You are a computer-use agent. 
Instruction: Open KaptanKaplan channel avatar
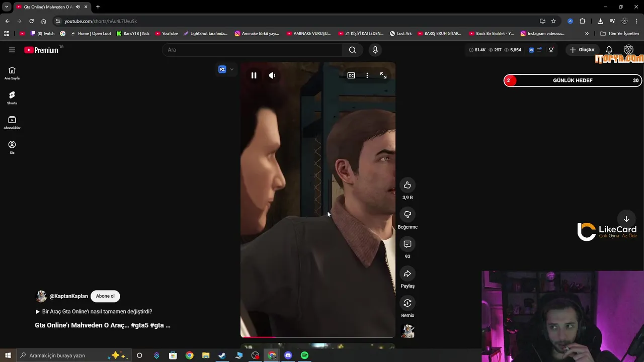point(41,296)
